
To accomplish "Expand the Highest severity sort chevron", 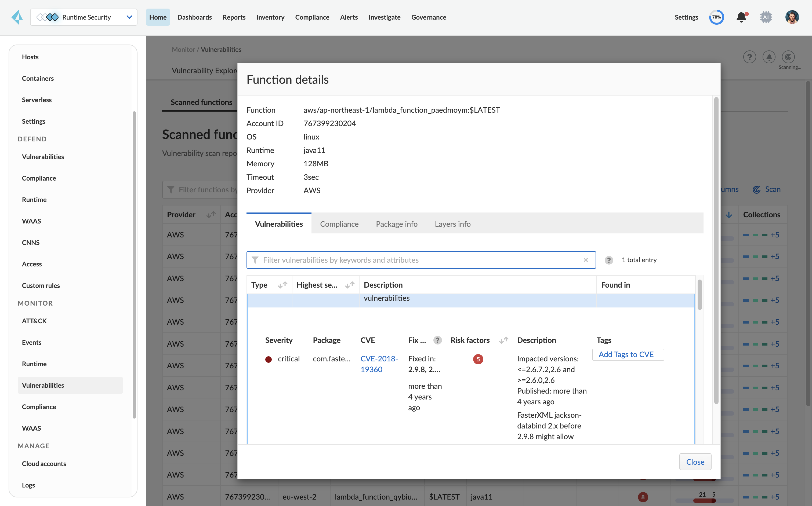I will [350, 285].
